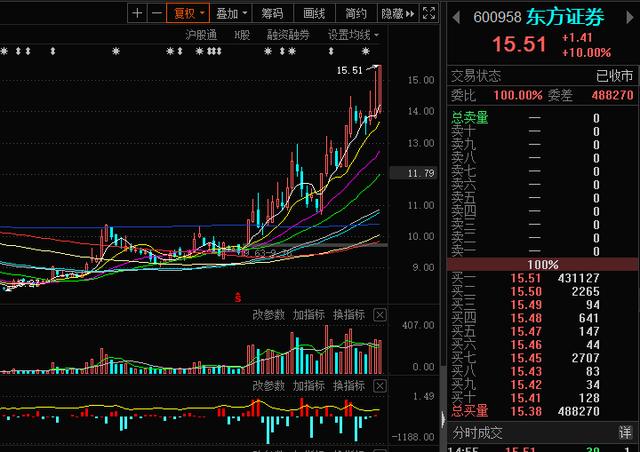Click the 100% buy ratio bar

pos(543,264)
